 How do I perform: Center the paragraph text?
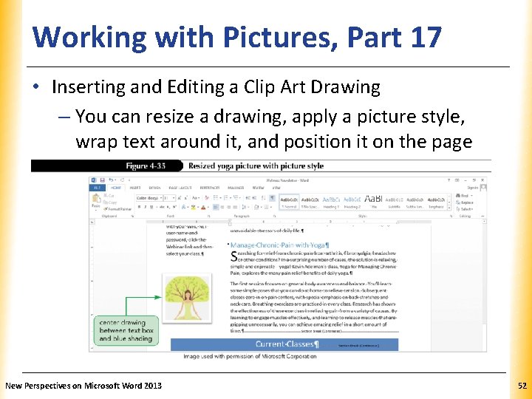pyautogui.click(x=222, y=207)
